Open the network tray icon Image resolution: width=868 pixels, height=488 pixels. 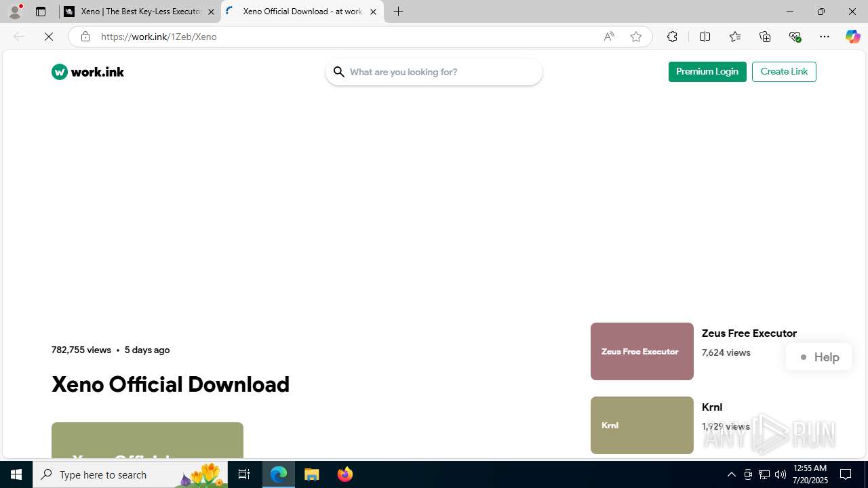764,474
